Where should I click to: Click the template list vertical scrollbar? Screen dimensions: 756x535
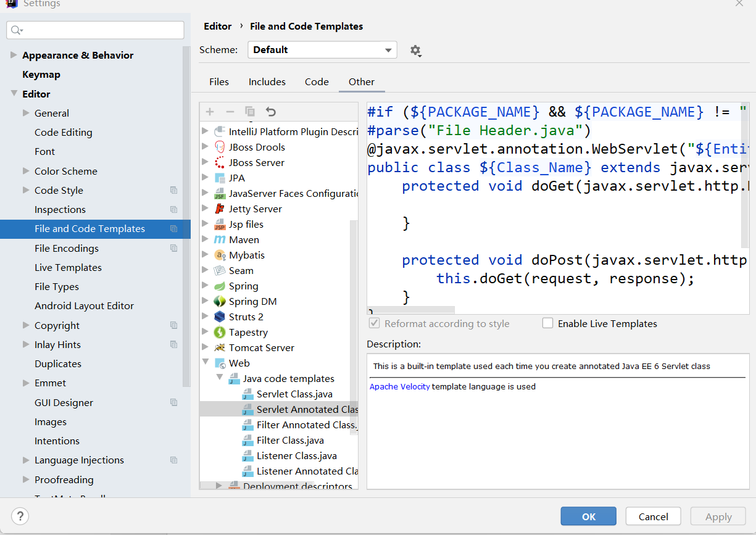tap(354, 327)
